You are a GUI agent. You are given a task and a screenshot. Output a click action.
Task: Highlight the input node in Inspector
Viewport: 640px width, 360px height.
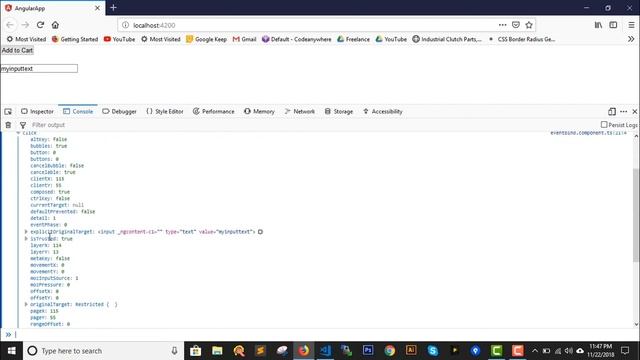point(260,232)
